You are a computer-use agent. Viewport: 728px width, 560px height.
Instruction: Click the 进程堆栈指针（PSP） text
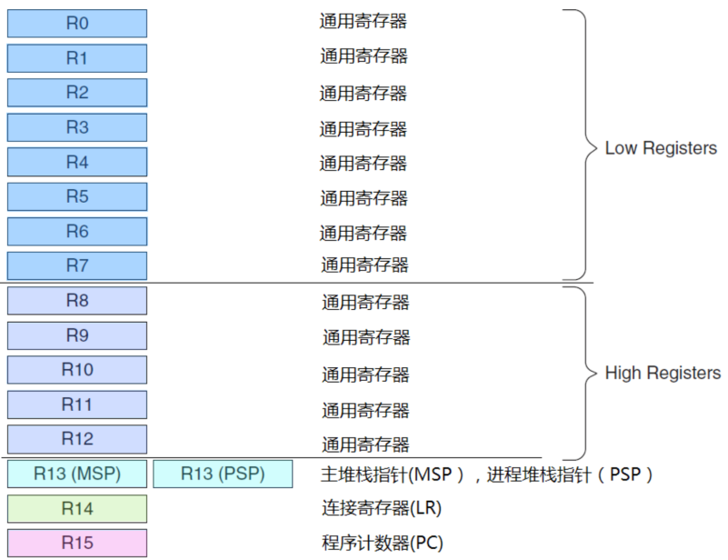click(x=570, y=475)
